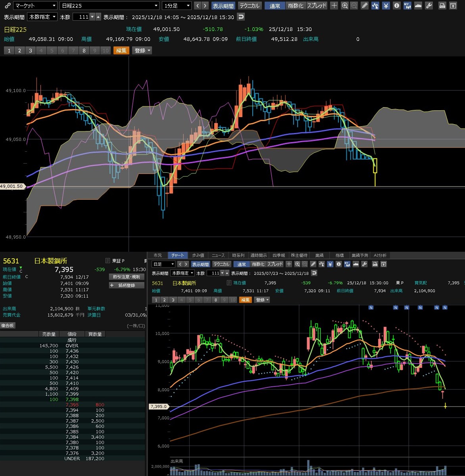Click the crosshair plus icon in top toolbar
Image resolution: width=465 pixels, height=476 pixels.
pos(334,6)
